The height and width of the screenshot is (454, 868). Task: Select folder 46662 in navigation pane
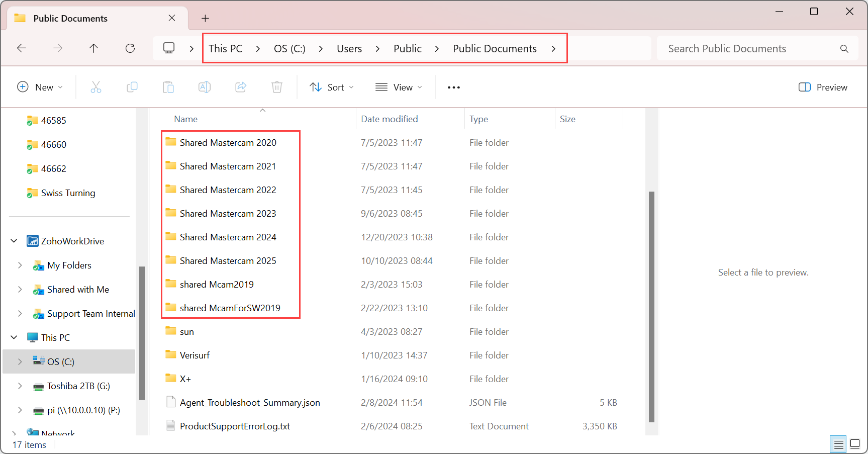pyautogui.click(x=53, y=168)
